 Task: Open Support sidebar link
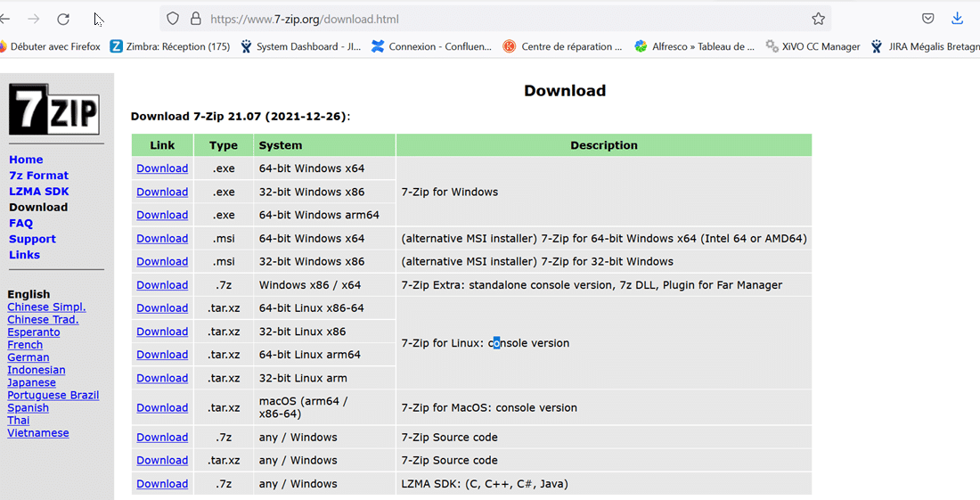[x=32, y=239]
